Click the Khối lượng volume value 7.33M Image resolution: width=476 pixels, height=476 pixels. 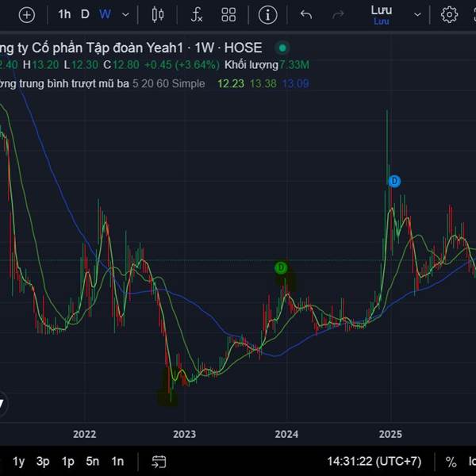pos(294,65)
